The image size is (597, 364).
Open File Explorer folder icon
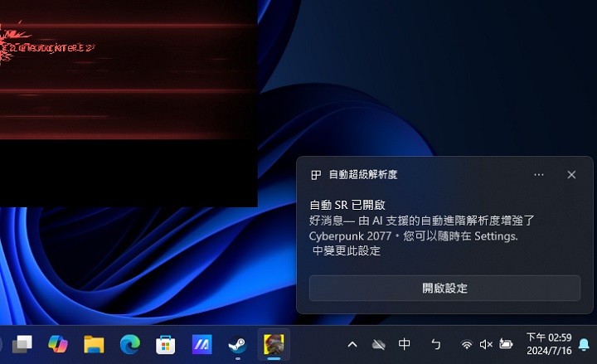point(94,345)
